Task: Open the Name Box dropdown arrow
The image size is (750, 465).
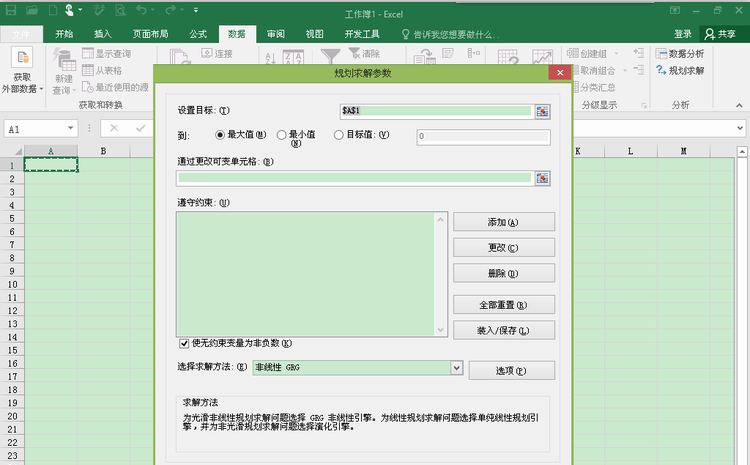Action: point(70,128)
